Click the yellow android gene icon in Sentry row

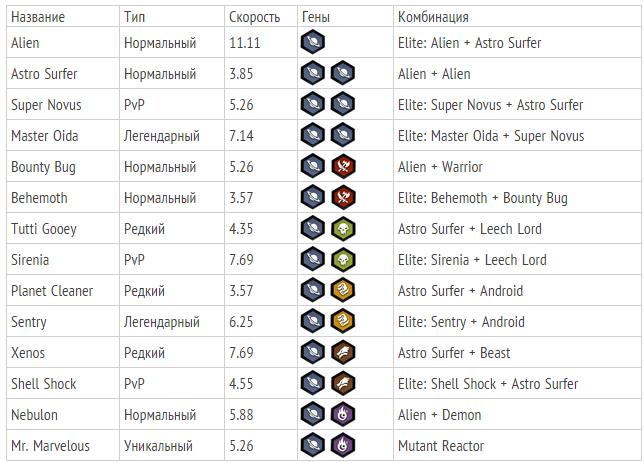(x=343, y=321)
